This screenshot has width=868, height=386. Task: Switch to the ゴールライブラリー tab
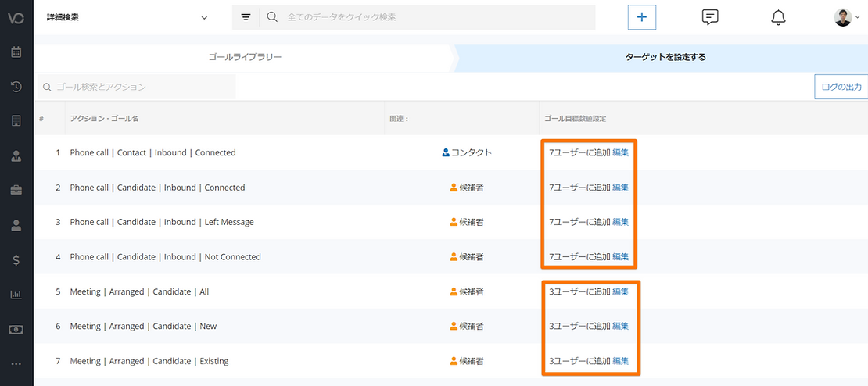pyautogui.click(x=245, y=57)
